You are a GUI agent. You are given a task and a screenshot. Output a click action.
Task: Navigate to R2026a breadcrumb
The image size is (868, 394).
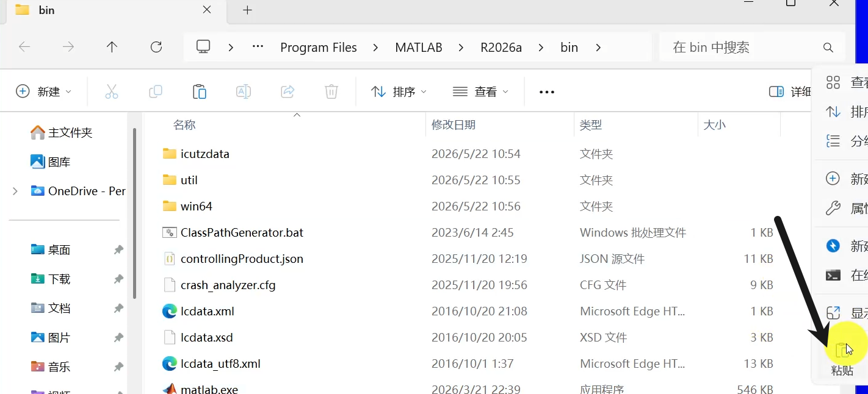501,48
